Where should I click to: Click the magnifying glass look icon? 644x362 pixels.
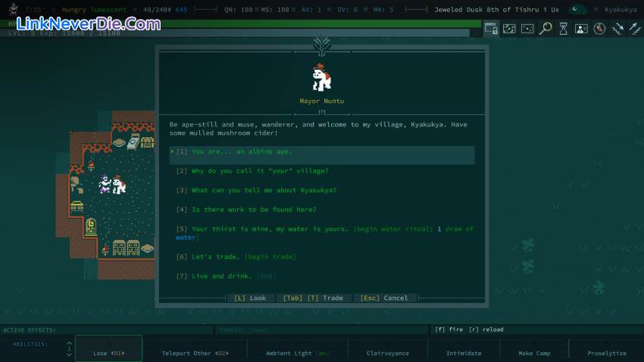coord(546,29)
